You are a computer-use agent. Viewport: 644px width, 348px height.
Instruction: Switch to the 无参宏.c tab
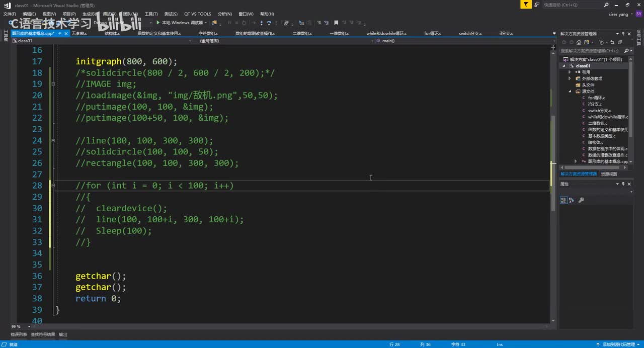coord(79,33)
